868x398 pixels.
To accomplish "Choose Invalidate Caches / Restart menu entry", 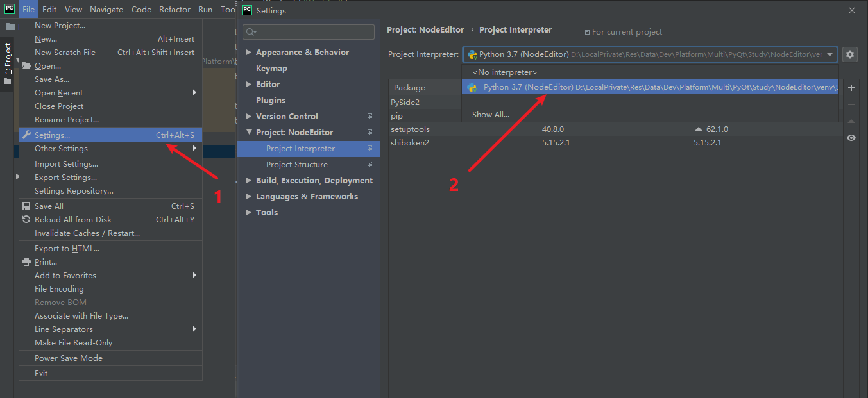I will (87, 233).
